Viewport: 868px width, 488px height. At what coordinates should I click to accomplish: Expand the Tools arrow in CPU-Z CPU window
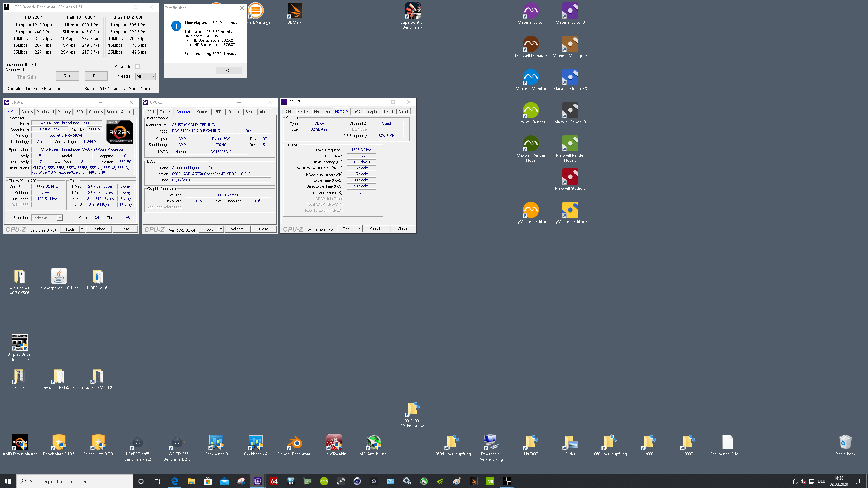pos(82,229)
